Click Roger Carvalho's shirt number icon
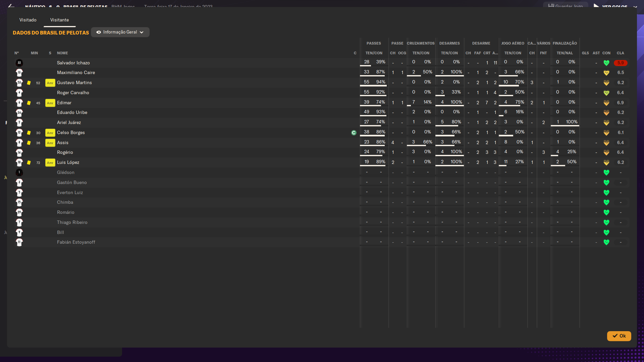 tap(19, 93)
